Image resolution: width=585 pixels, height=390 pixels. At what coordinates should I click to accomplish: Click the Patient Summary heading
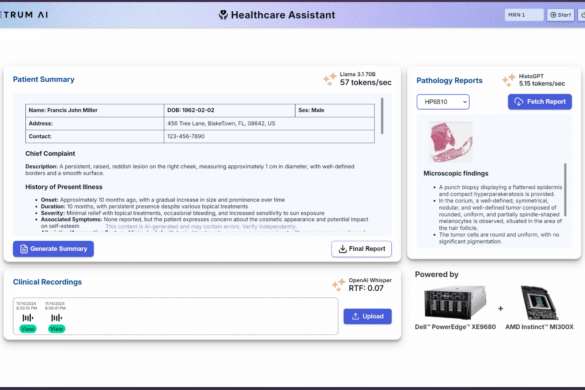[44, 79]
